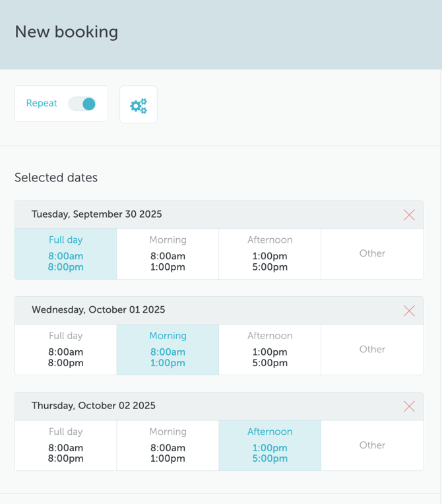This screenshot has width=442, height=504.
Task: Select Afternoon for Thursday, October 02
Action: tap(270, 445)
